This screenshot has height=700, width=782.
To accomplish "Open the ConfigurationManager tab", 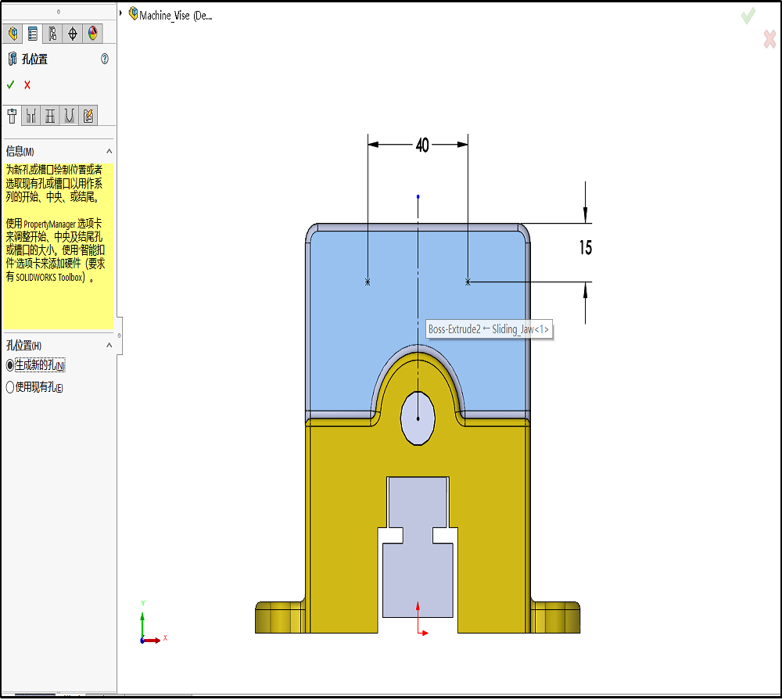I will coord(52,33).
